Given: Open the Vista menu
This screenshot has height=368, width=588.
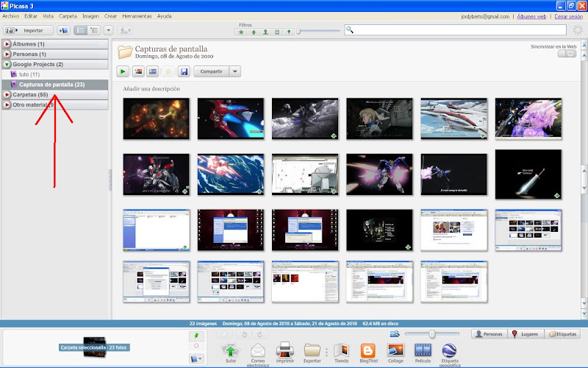Looking at the screenshot, I should click(x=48, y=16).
